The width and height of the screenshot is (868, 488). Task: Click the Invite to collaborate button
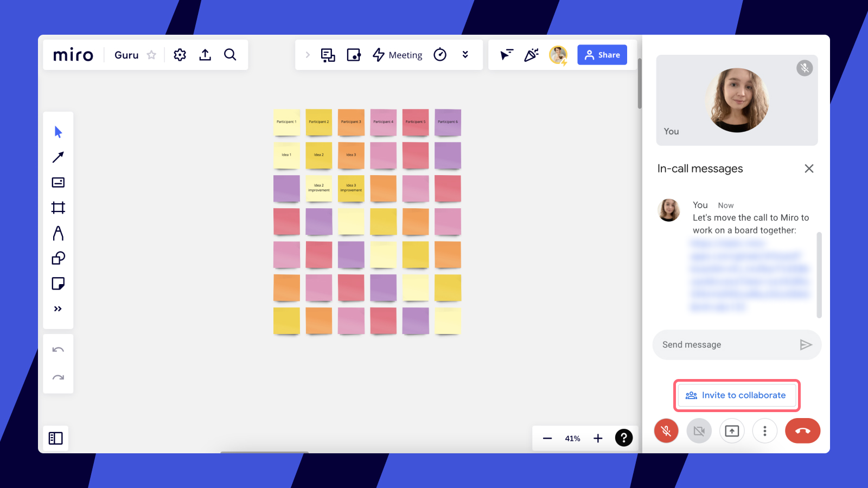pyautogui.click(x=736, y=395)
